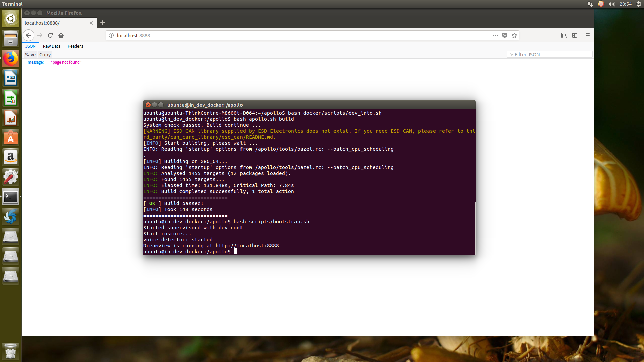Open the sound volume indicator
Image resolution: width=644 pixels, height=362 pixels.
611,4
